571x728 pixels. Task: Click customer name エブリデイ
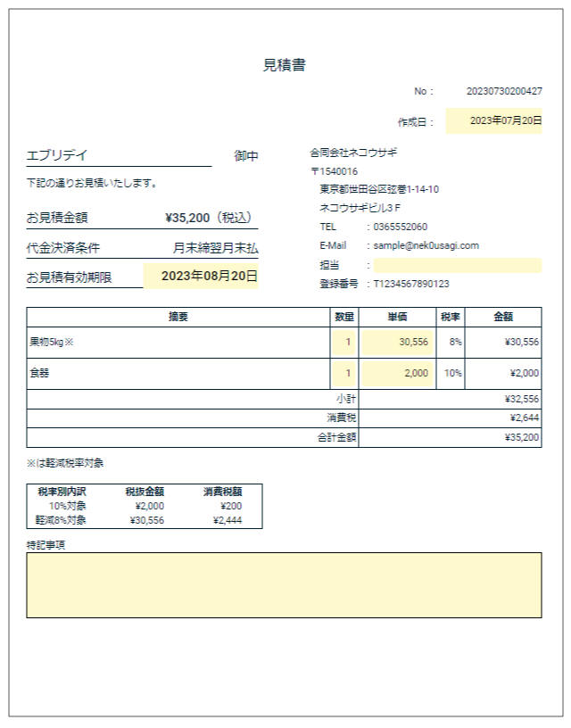57,155
